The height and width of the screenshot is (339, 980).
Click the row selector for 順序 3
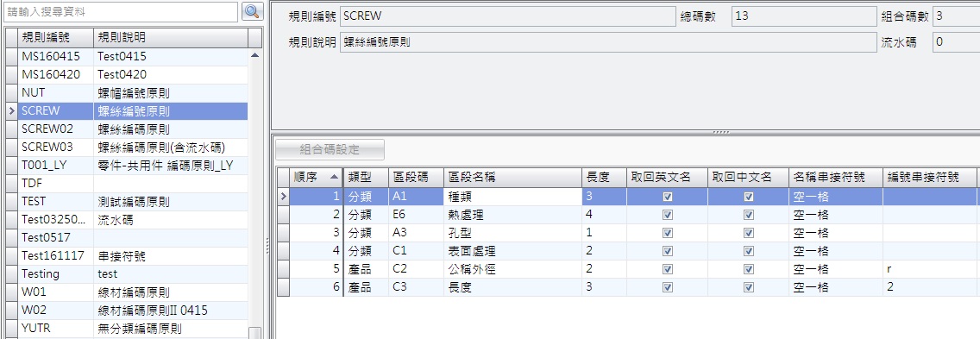[x=284, y=233]
